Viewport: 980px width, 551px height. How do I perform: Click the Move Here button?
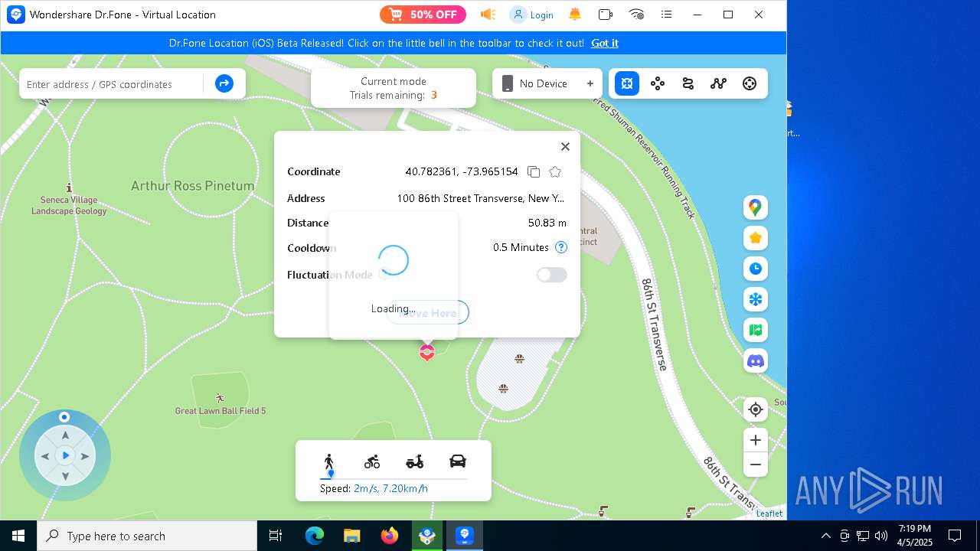(427, 312)
